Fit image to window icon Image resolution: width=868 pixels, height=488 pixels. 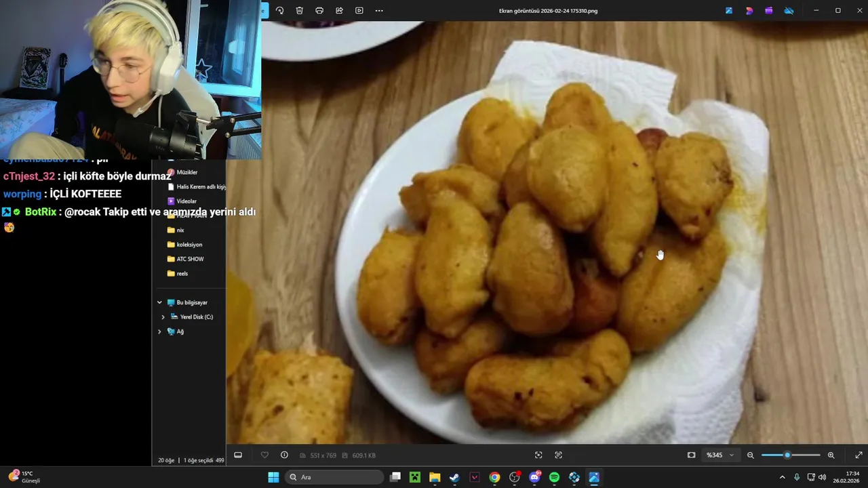point(691,455)
